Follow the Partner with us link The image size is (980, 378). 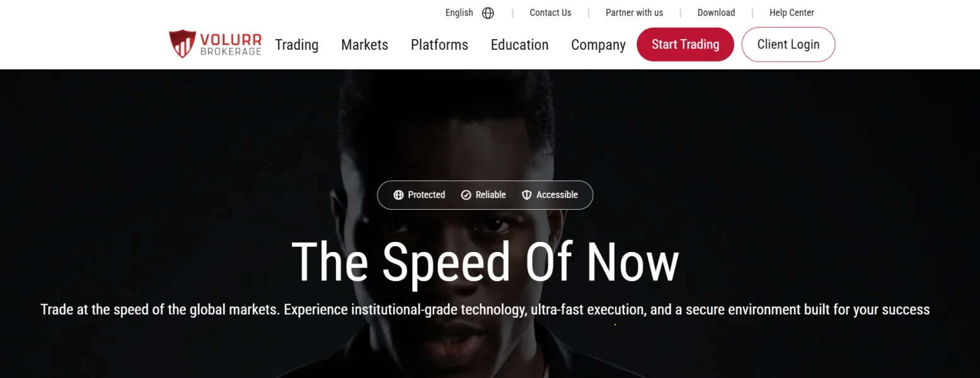[x=634, y=13]
